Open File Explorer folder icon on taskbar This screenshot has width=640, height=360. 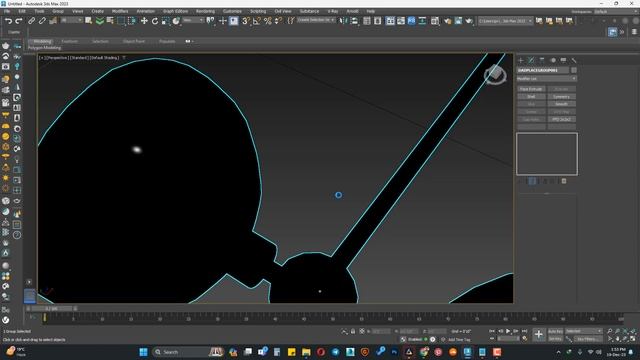click(x=306, y=352)
